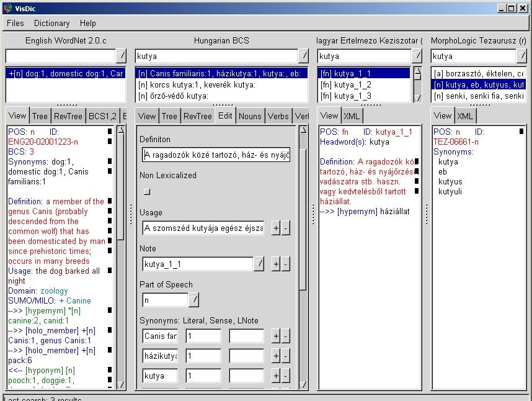Switch to View tab in English WordNet
Viewport: 532px width, 401px height.
(17, 116)
